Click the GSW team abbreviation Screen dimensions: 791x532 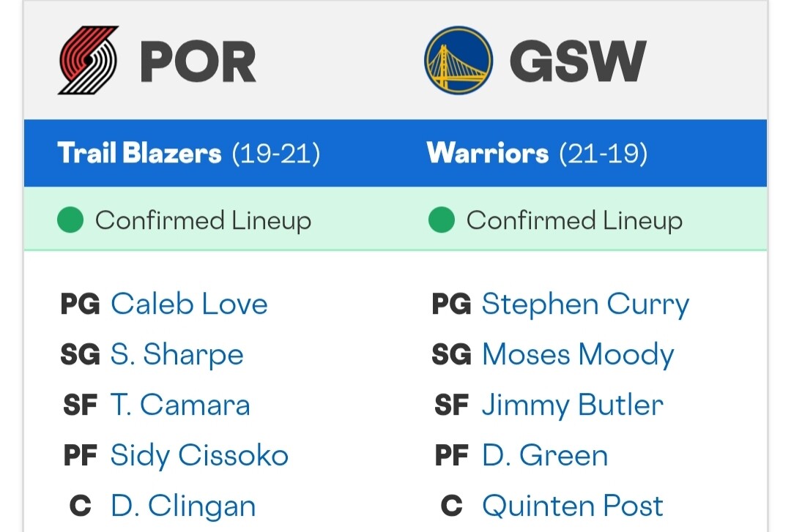pos(578,61)
